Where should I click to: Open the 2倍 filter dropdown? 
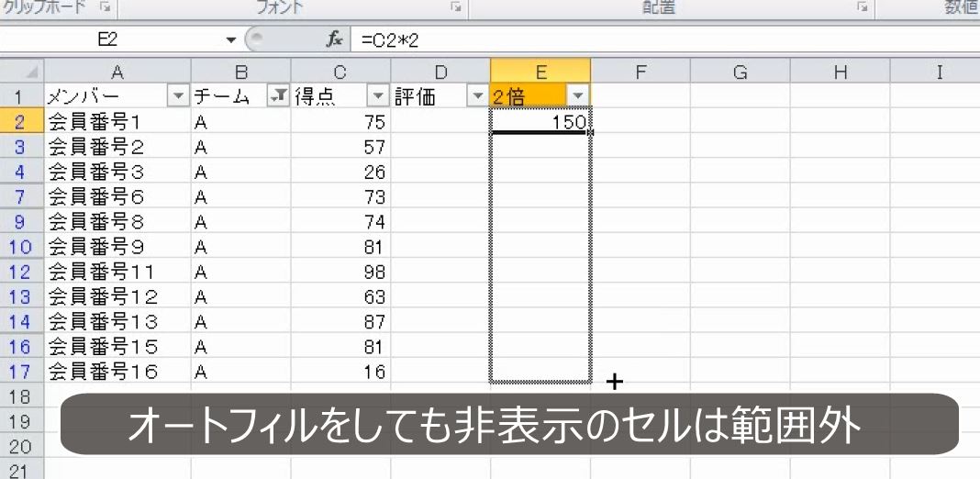[577, 96]
